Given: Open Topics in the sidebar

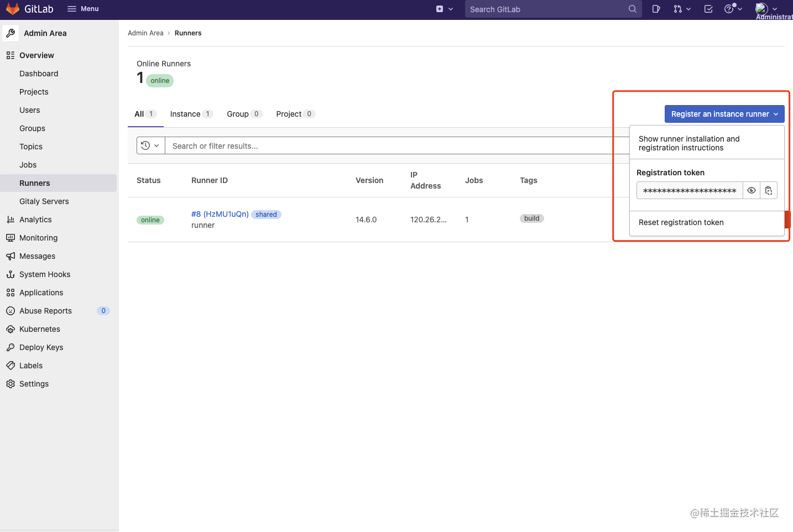Looking at the screenshot, I should point(31,147).
